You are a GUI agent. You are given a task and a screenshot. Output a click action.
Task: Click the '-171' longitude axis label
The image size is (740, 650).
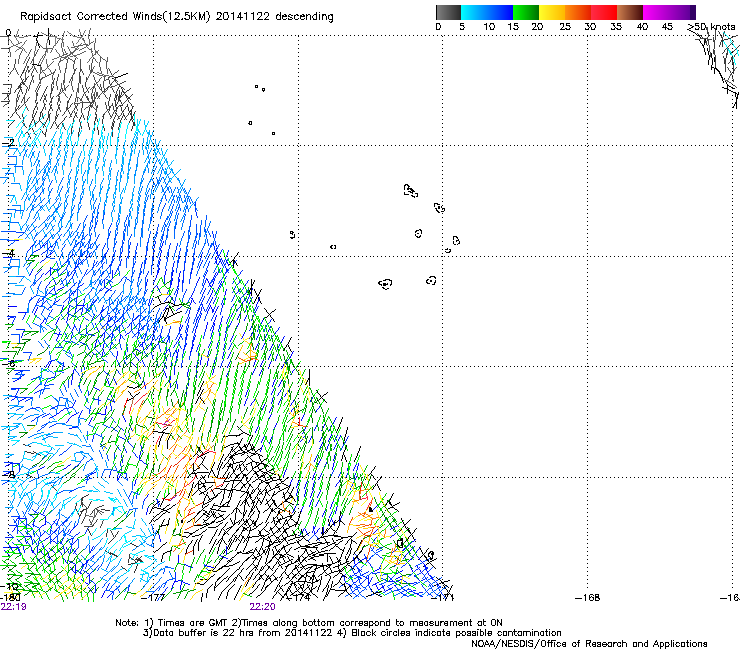(442, 598)
